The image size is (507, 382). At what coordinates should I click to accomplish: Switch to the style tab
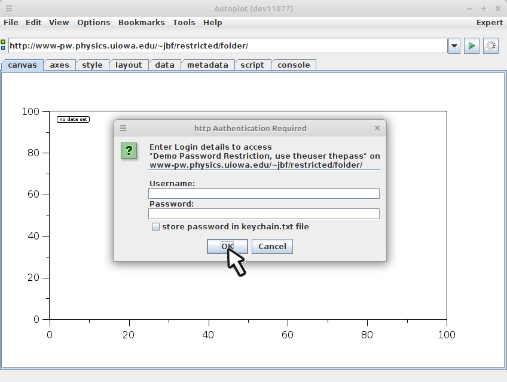[92, 65]
